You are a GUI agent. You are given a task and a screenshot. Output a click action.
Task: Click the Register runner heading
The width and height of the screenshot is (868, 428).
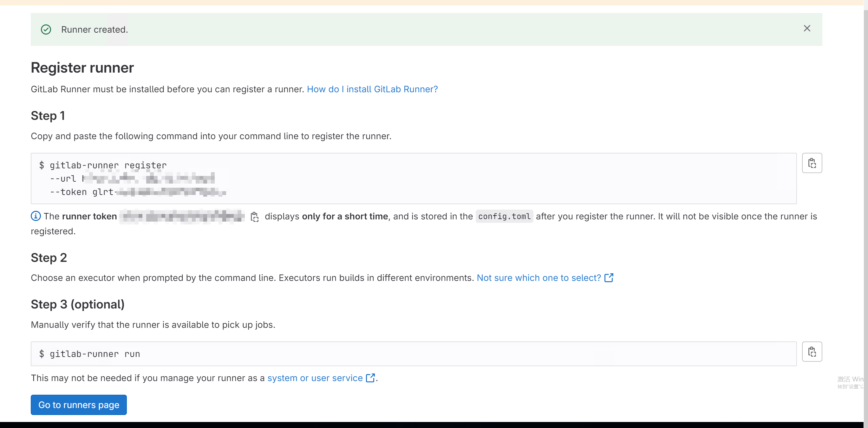click(x=82, y=68)
